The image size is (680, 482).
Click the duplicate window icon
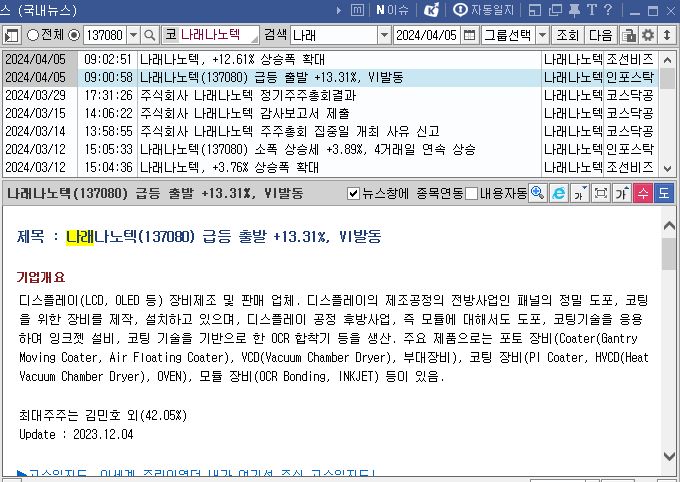pos(555,10)
